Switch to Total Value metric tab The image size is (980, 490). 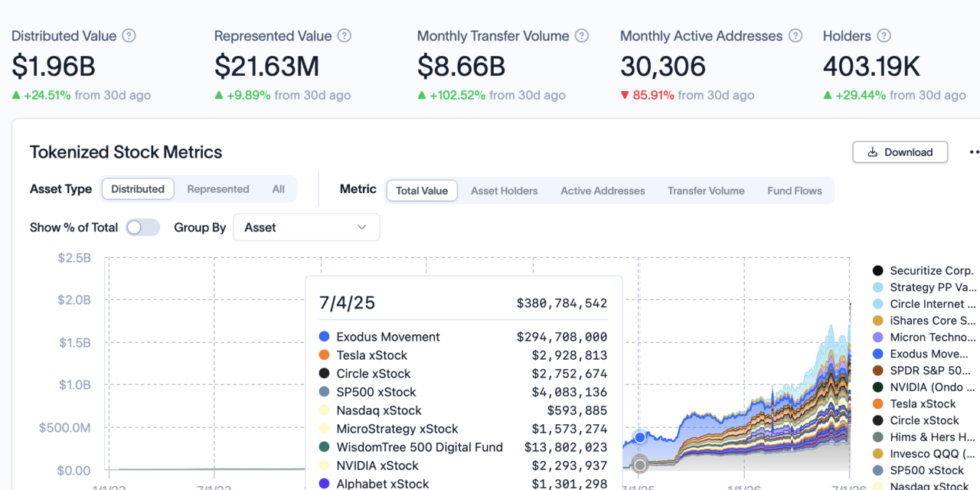point(422,191)
